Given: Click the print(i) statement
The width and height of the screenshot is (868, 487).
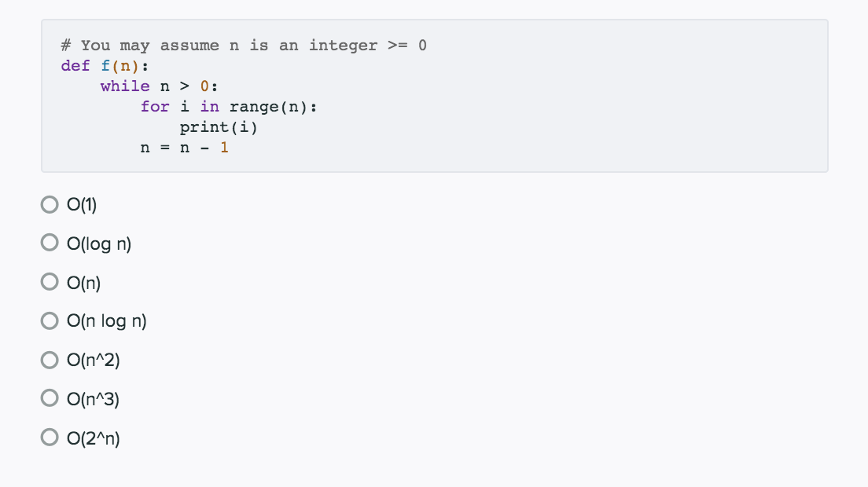Looking at the screenshot, I should pyautogui.click(x=219, y=126).
